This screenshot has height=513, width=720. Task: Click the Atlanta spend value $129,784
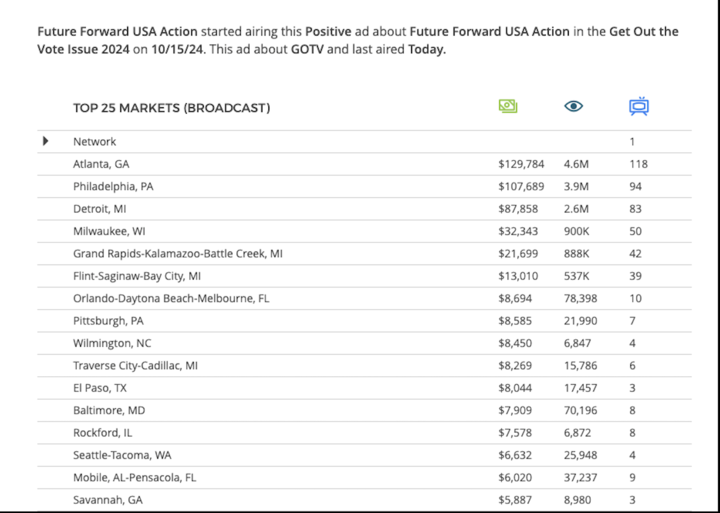coord(521,164)
